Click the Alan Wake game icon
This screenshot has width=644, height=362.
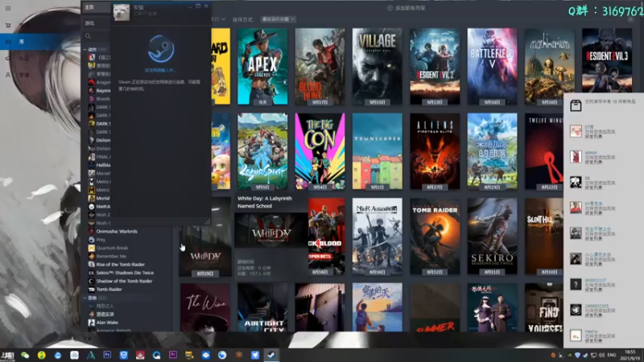pos(92,323)
